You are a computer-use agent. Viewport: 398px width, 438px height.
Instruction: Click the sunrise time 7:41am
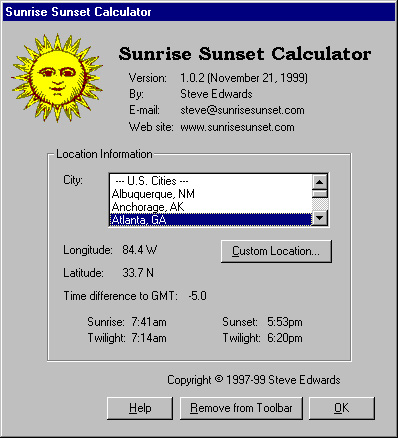pos(149,322)
